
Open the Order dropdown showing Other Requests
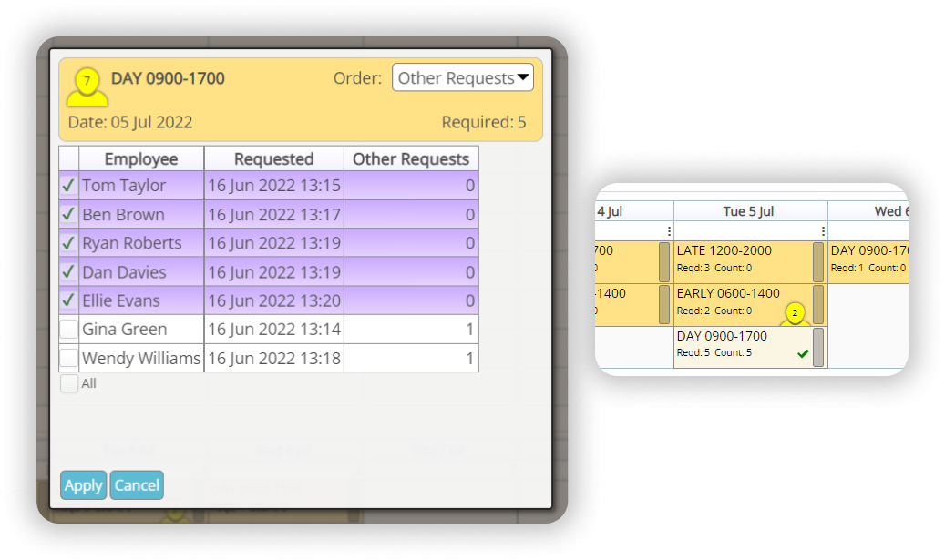[462, 77]
